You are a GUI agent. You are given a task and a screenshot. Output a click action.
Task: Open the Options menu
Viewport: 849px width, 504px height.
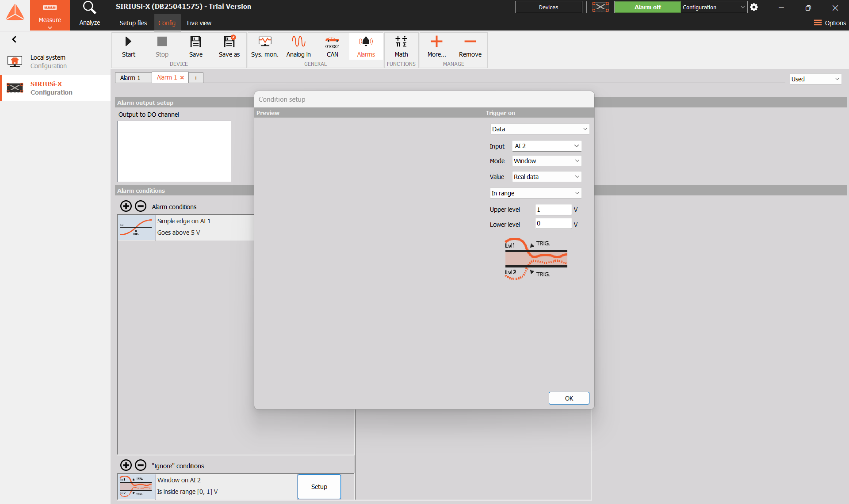[x=830, y=23]
